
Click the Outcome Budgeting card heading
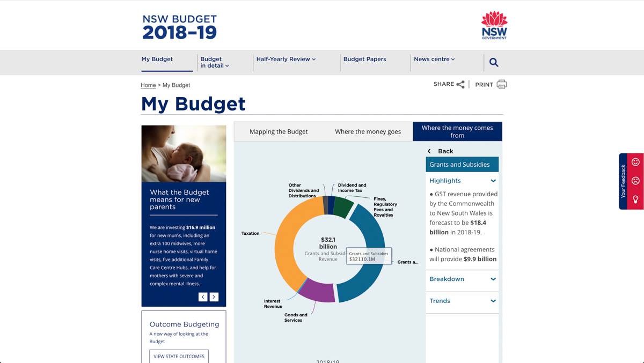(184, 324)
